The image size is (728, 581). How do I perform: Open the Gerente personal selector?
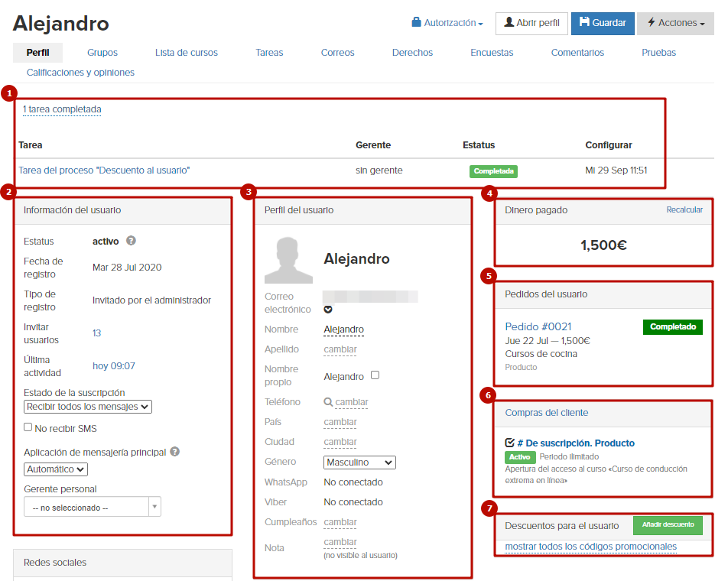(93, 507)
